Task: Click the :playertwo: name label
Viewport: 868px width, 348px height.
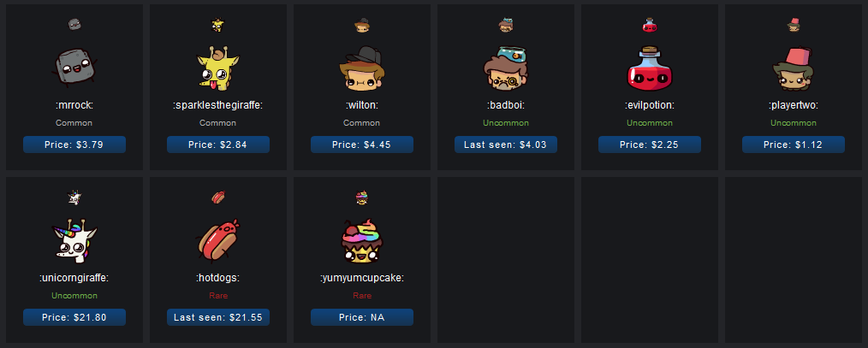Action: tap(794, 105)
